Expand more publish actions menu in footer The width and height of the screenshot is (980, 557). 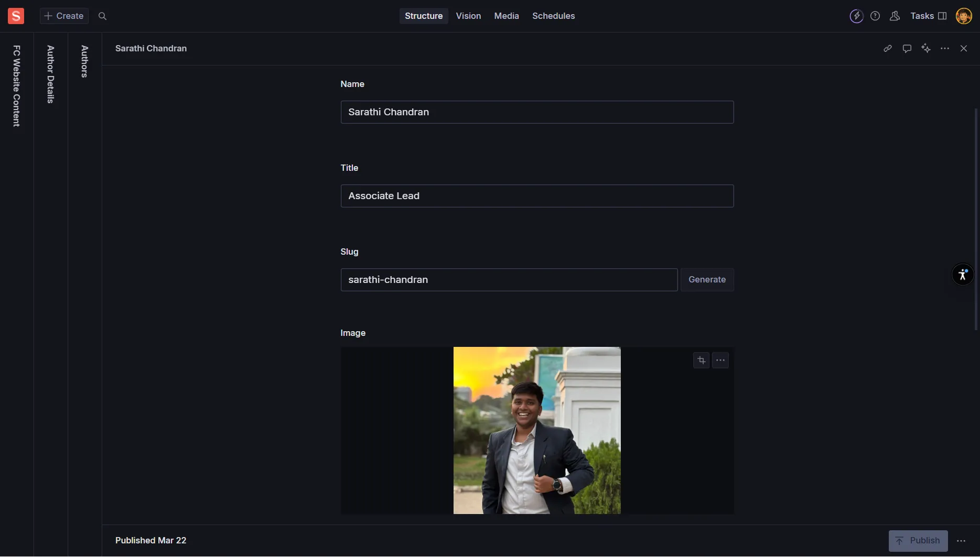point(961,541)
